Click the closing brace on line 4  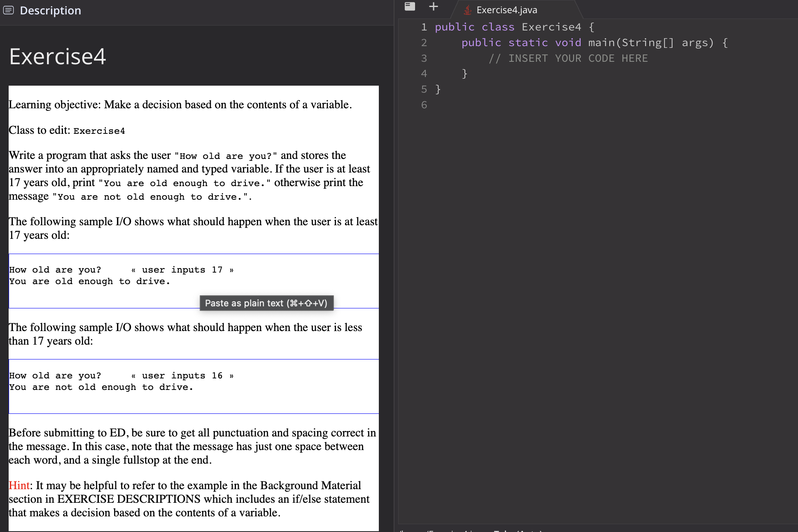coord(464,74)
